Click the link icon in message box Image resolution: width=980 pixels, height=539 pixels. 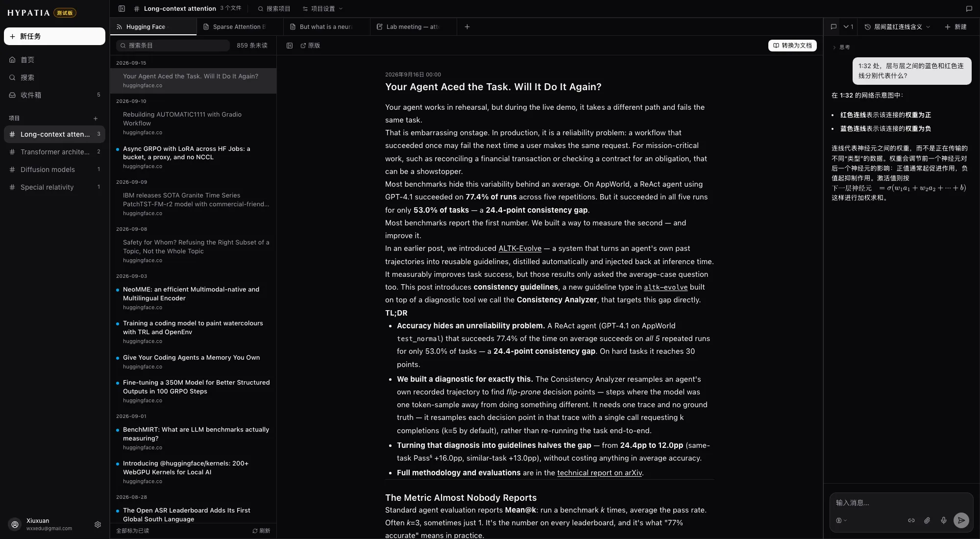911,520
